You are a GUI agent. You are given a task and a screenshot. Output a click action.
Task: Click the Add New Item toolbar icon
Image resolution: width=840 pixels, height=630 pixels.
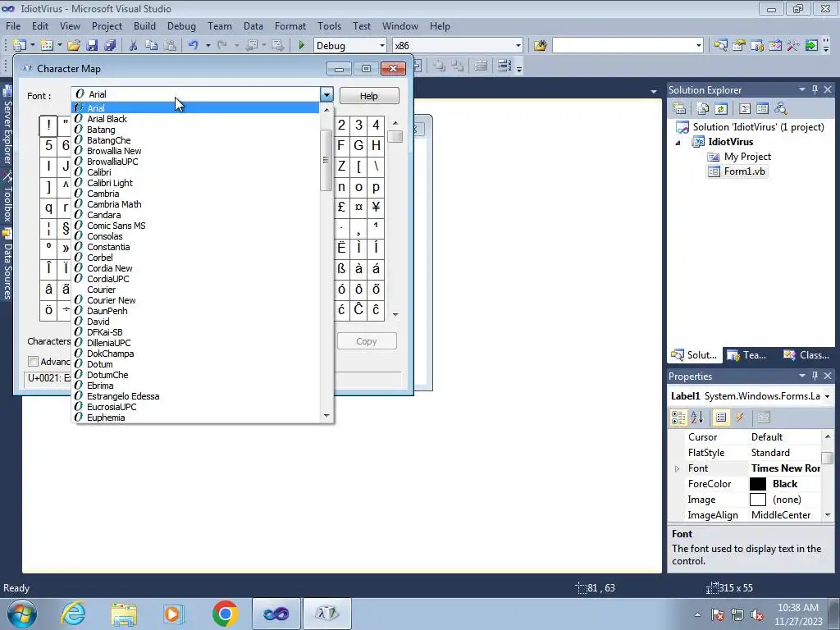click(47, 46)
